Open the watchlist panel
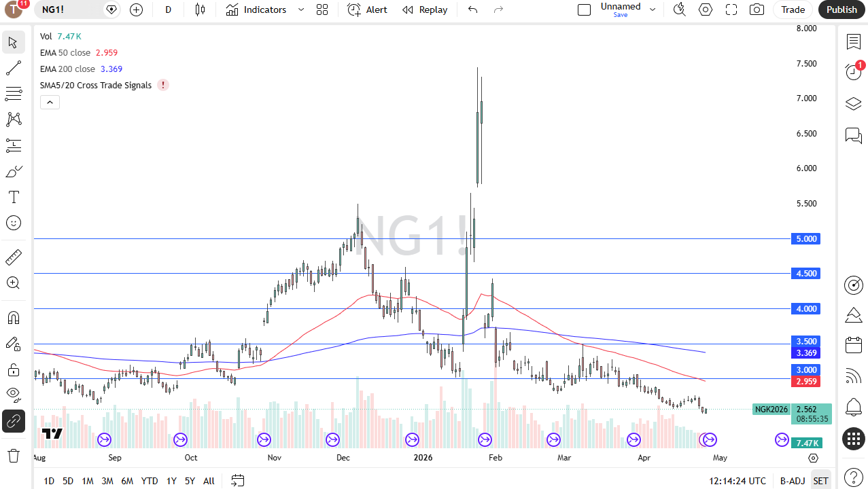 [854, 42]
